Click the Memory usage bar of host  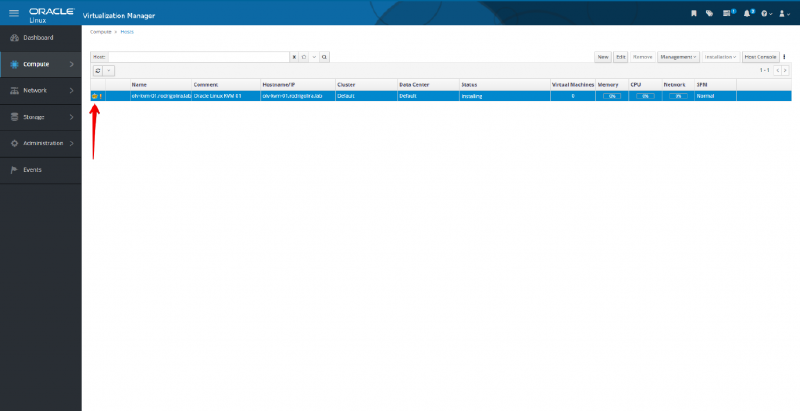click(x=609, y=96)
